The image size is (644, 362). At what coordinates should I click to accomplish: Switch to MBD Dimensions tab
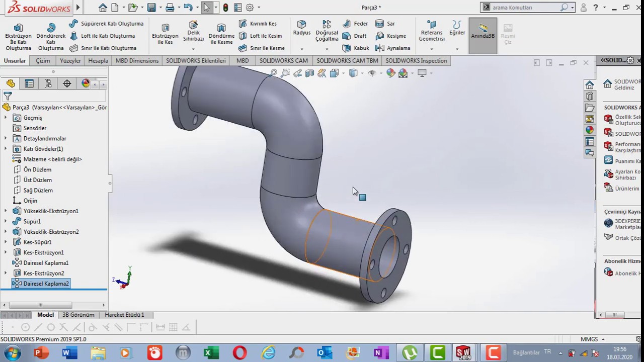point(137,61)
